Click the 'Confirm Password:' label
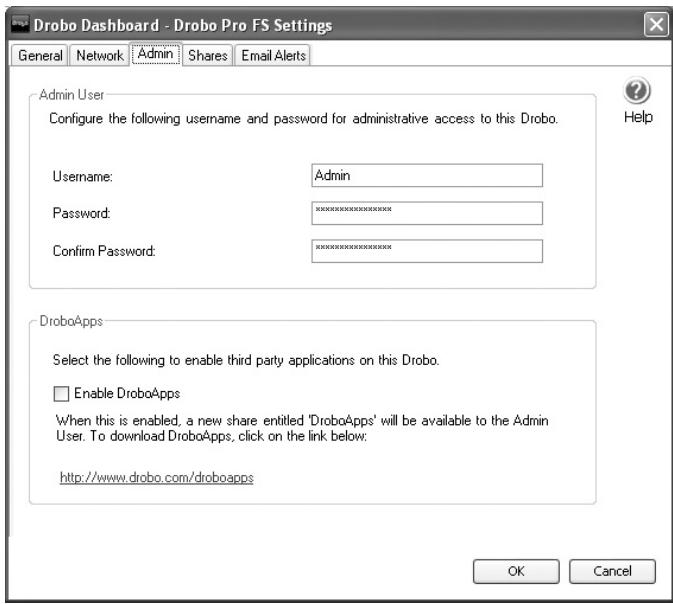The image size is (673, 604). point(104,251)
